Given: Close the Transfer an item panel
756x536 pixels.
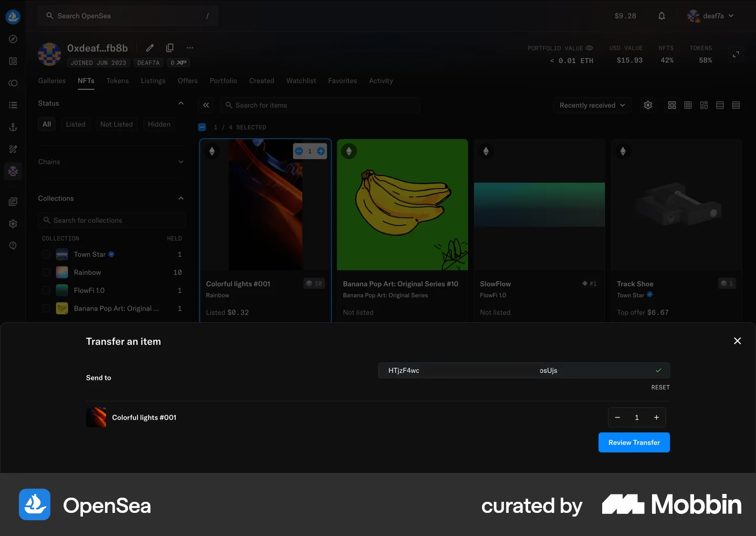Looking at the screenshot, I should click(738, 341).
